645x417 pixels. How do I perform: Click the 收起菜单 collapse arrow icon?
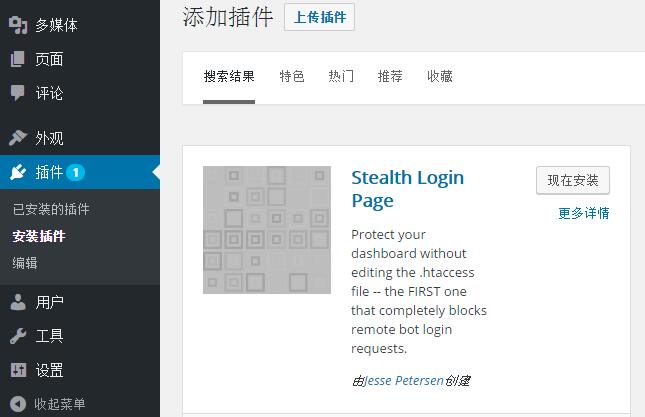[18, 404]
